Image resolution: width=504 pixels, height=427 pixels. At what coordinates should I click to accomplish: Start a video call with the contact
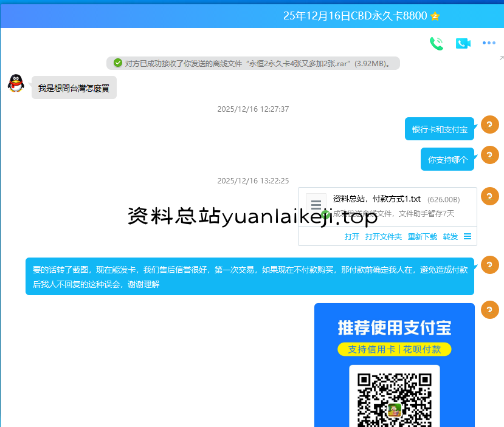[463, 43]
